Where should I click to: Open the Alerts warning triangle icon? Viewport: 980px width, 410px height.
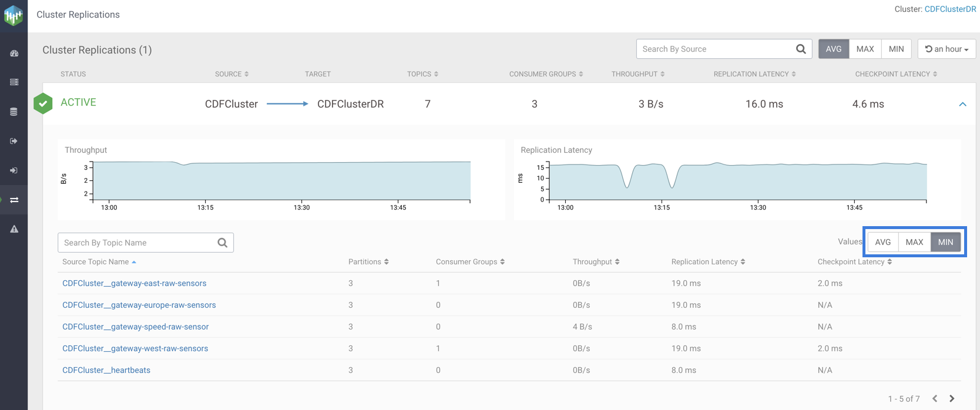pos(14,229)
